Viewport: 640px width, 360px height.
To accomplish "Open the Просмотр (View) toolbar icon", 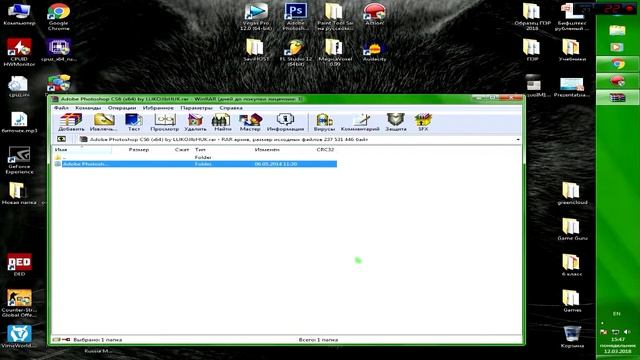I will click(164, 122).
